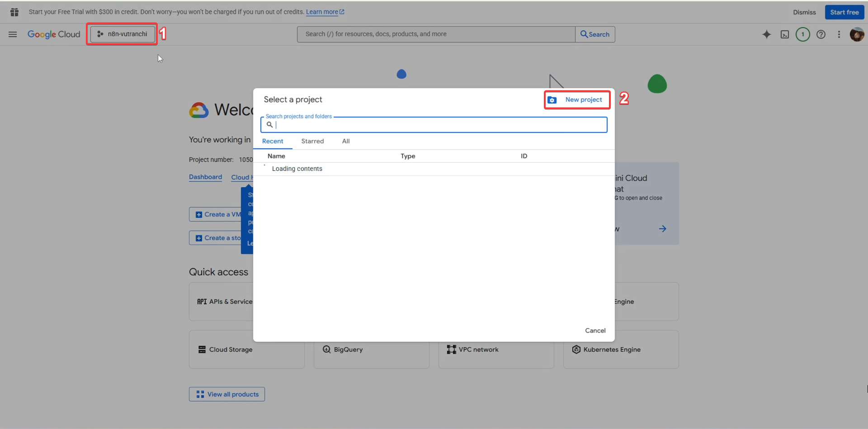The height and width of the screenshot is (429, 868).
Task: Open the Cloud Storage quick access card
Action: [x=247, y=349]
